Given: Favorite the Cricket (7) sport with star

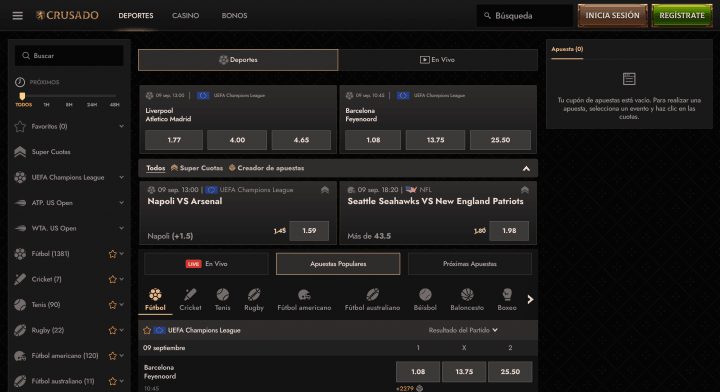Looking at the screenshot, I should point(112,279).
